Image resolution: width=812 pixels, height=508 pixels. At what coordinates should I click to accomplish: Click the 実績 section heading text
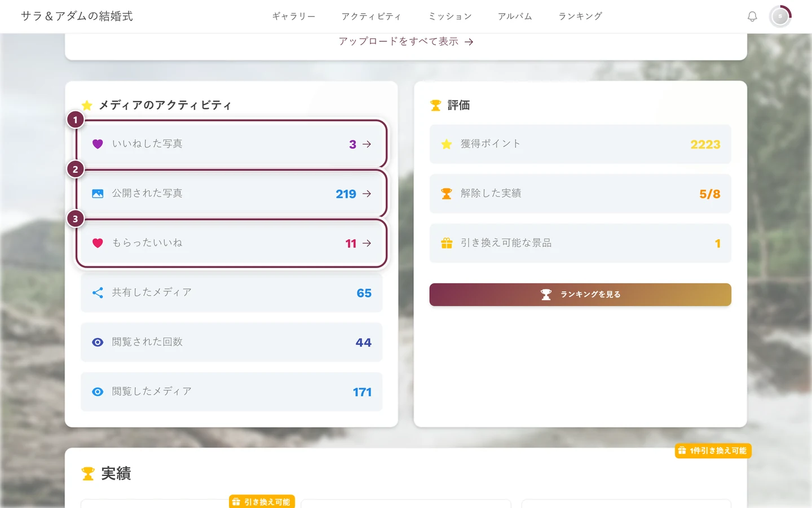pos(116,474)
